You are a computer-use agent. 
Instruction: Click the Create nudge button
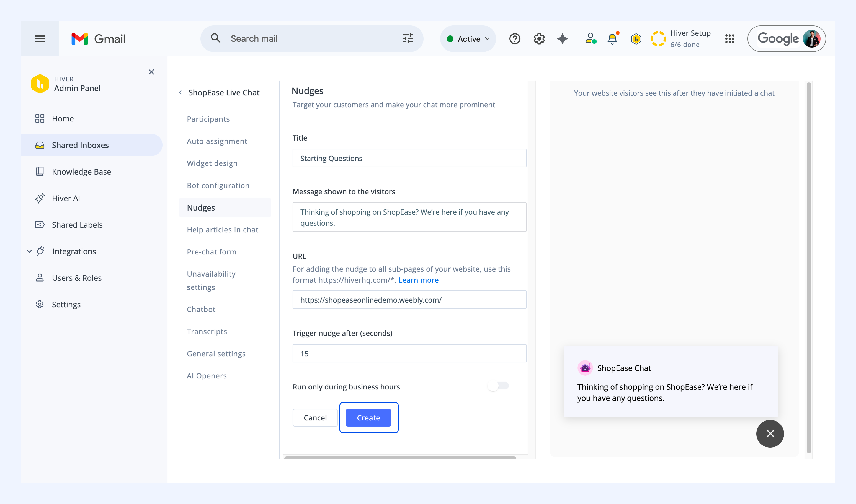(368, 418)
